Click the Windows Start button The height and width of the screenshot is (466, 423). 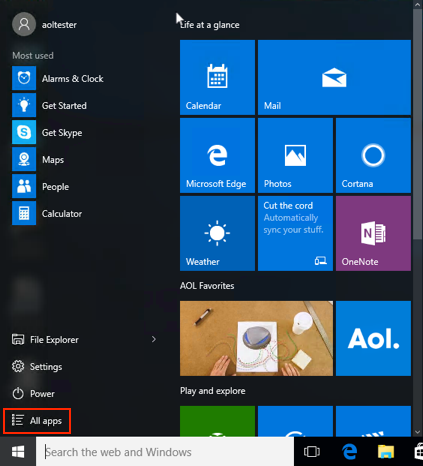[x=18, y=452]
